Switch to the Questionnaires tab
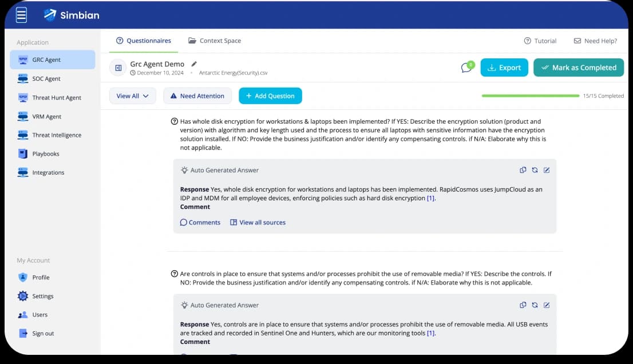Viewport: 633px width, 364px height. point(144,41)
